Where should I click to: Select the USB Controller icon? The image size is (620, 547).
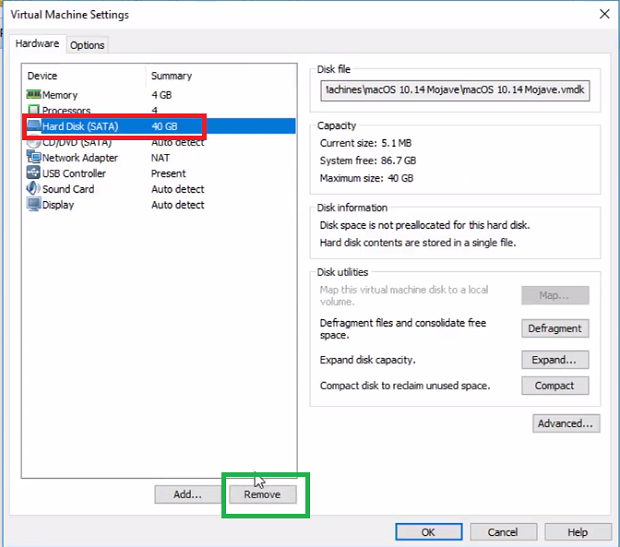click(33, 173)
